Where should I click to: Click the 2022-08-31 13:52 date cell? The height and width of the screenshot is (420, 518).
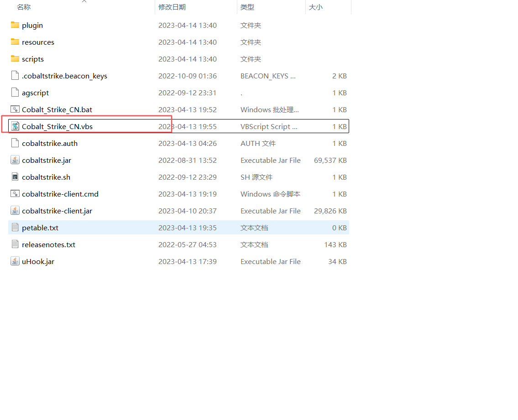point(187,160)
